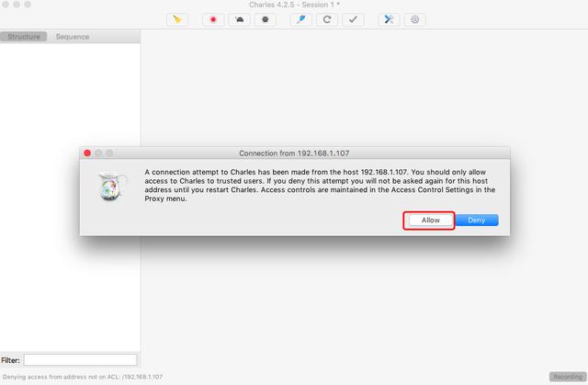Close the main Charles window
Viewport: 588px width, 385px height.
point(6,4)
